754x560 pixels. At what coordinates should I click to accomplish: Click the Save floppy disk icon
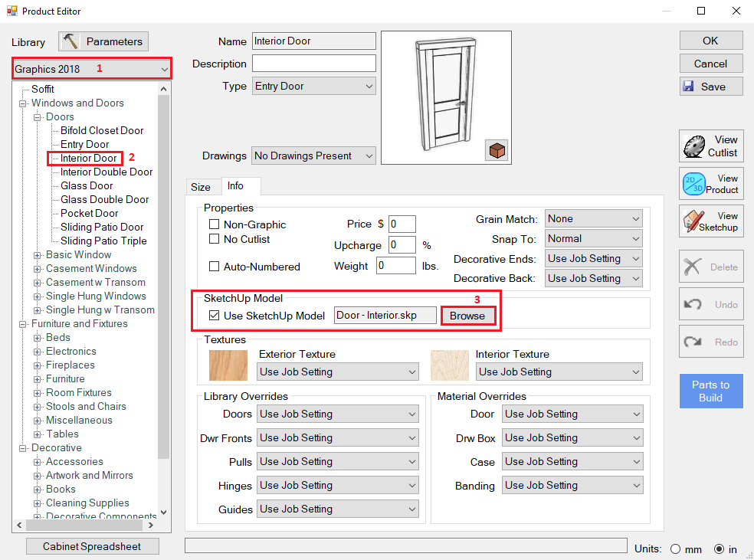(x=688, y=87)
